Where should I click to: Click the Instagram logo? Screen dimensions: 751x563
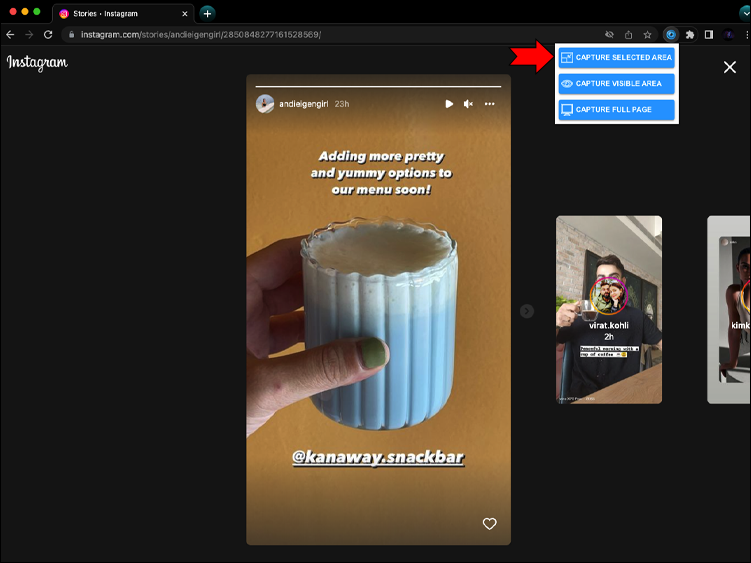[37, 63]
